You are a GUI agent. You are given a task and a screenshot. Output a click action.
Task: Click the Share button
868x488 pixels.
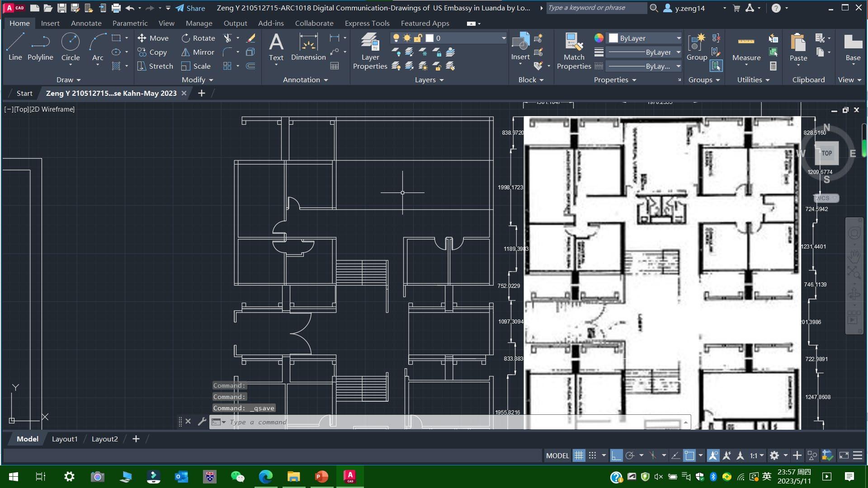(190, 8)
